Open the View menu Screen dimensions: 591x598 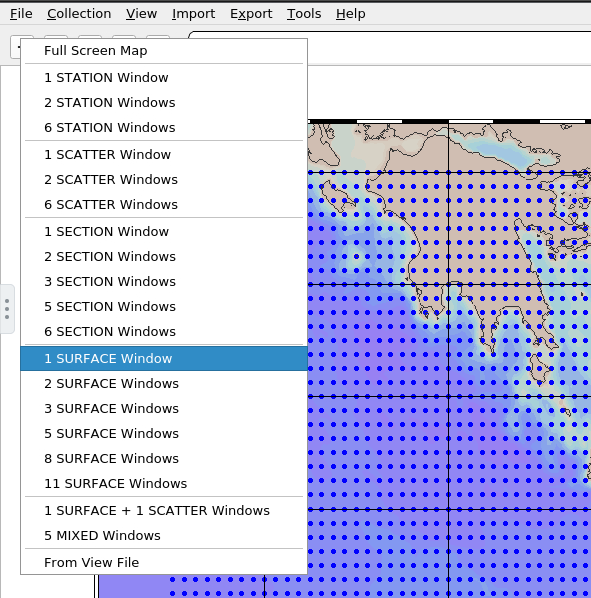[x=141, y=14]
